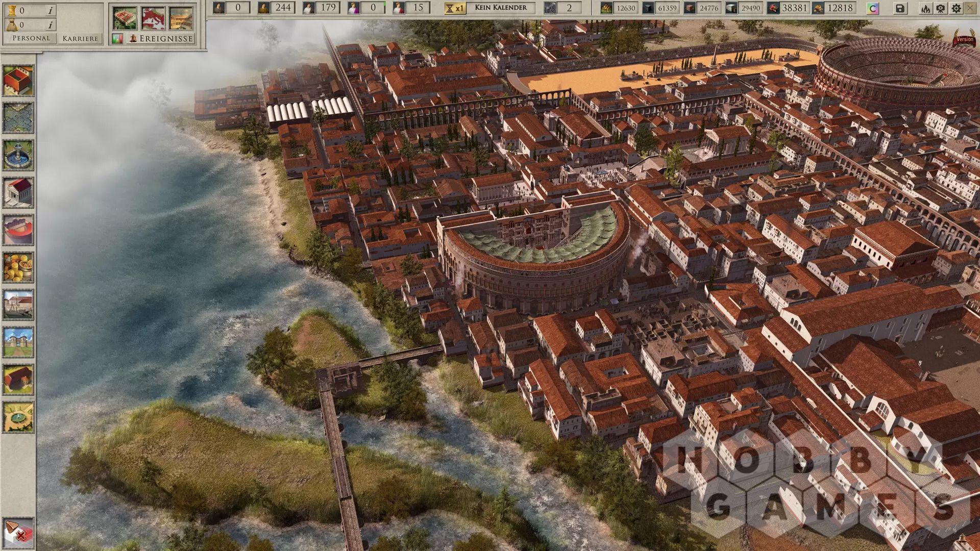Image resolution: width=980 pixels, height=551 pixels.
Task: Click the Version laurel badge
Action: [x=964, y=38]
